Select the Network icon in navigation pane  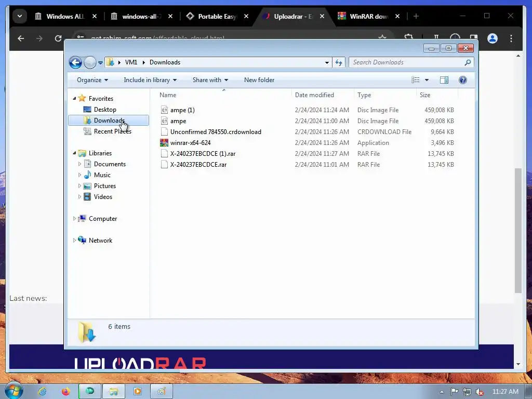click(x=82, y=240)
